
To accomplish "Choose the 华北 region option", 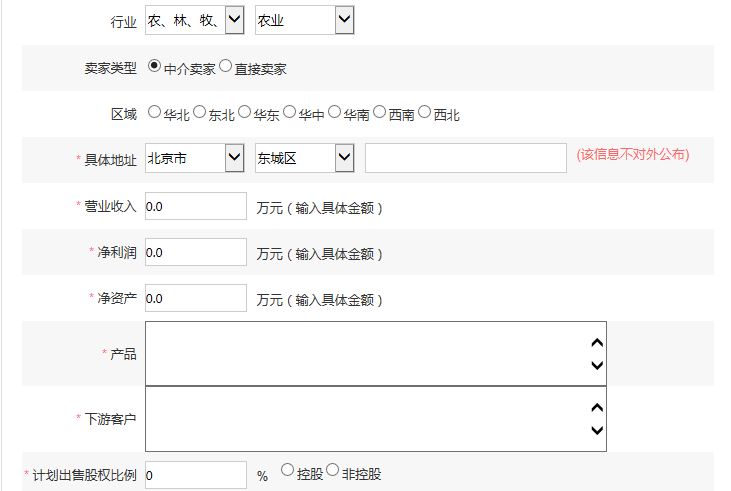I will point(154,112).
